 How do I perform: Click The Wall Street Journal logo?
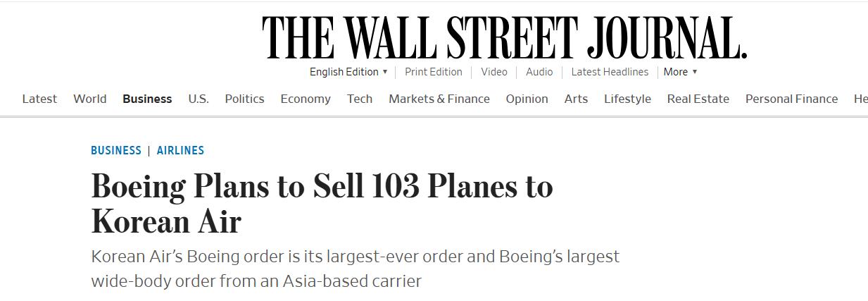[504, 37]
